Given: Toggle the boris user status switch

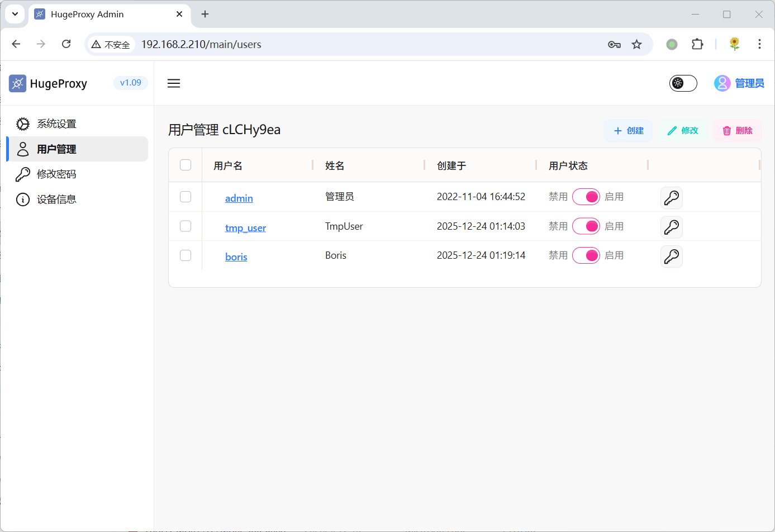Looking at the screenshot, I should coord(586,255).
